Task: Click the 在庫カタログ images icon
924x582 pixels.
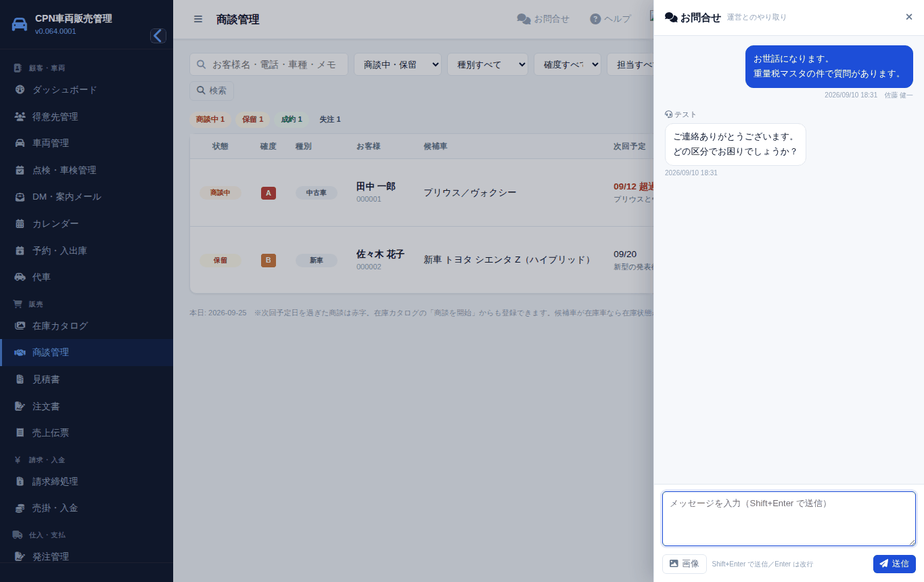Action: pos(20,326)
